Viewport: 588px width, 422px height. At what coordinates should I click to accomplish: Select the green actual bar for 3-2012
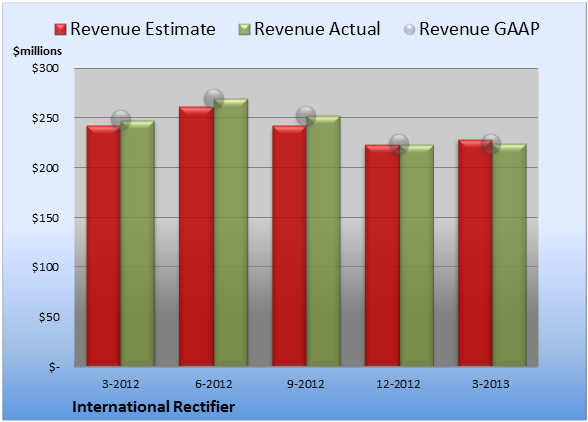137,243
